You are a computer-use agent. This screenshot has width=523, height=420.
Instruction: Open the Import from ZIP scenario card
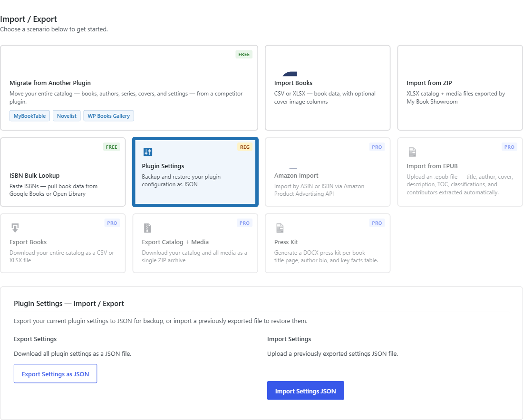pyautogui.click(x=460, y=88)
